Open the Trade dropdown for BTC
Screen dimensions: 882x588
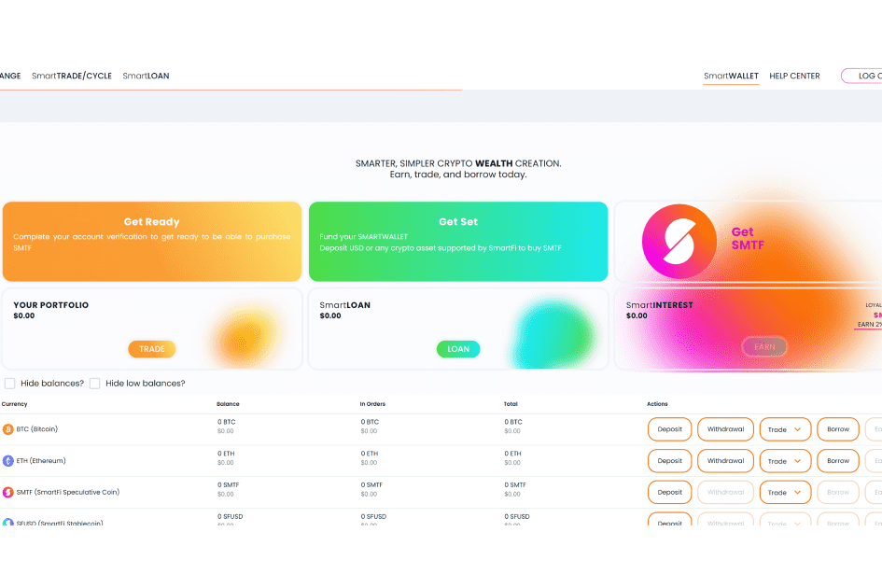pos(784,429)
